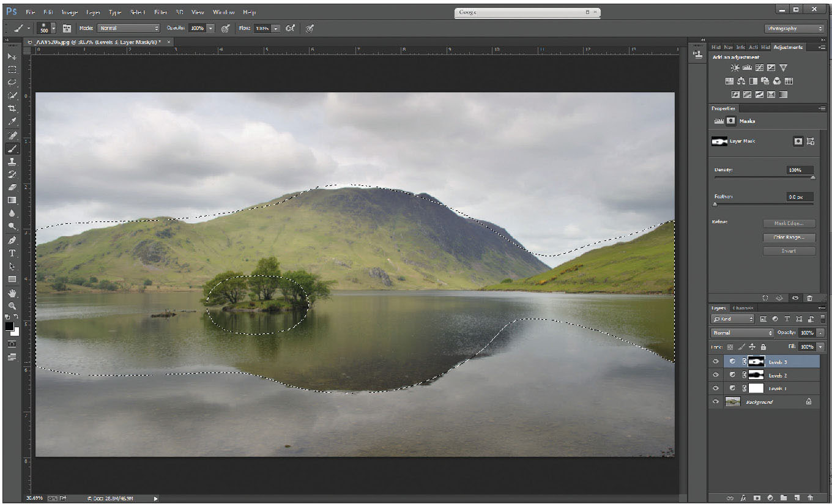The image size is (832, 504).
Task: Click the Invert mask button
Action: click(789, 251)
